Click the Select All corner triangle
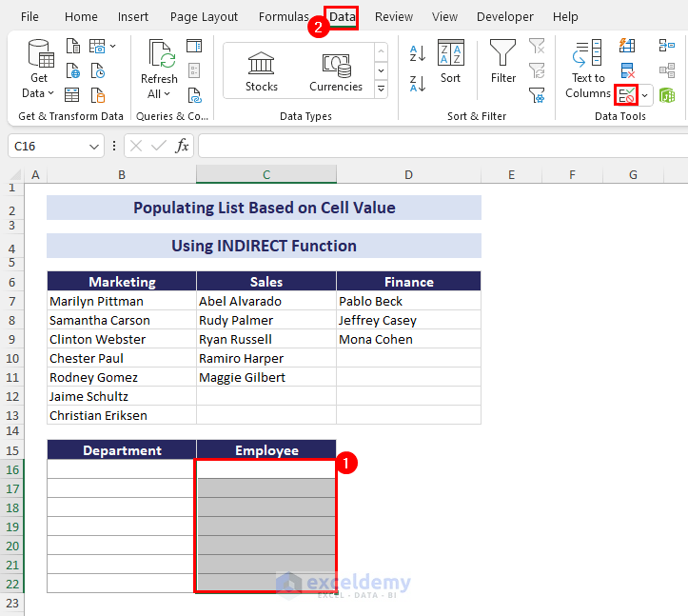 15,175
